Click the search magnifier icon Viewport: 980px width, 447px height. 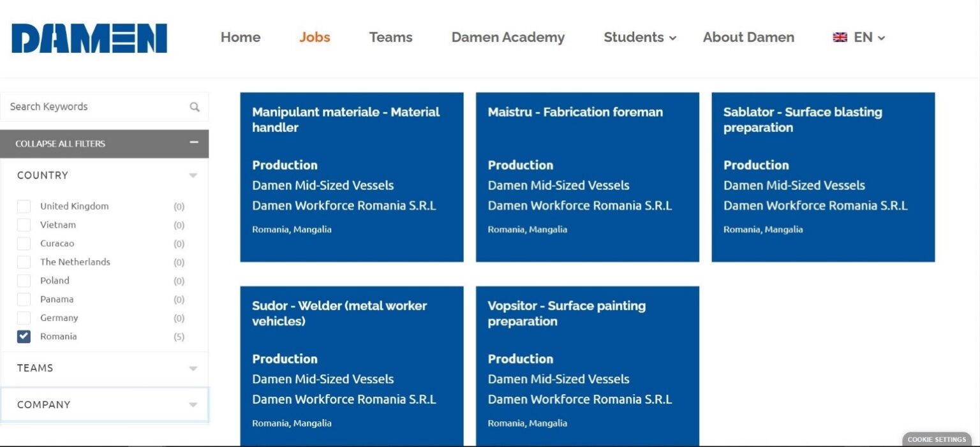tap(195, 107)
